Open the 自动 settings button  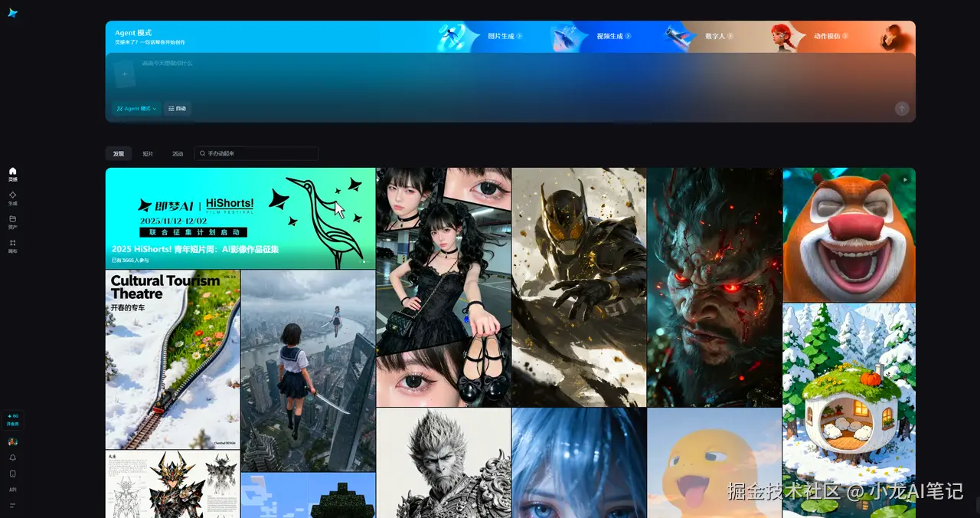pyautogui.click(x=177, y=109)
